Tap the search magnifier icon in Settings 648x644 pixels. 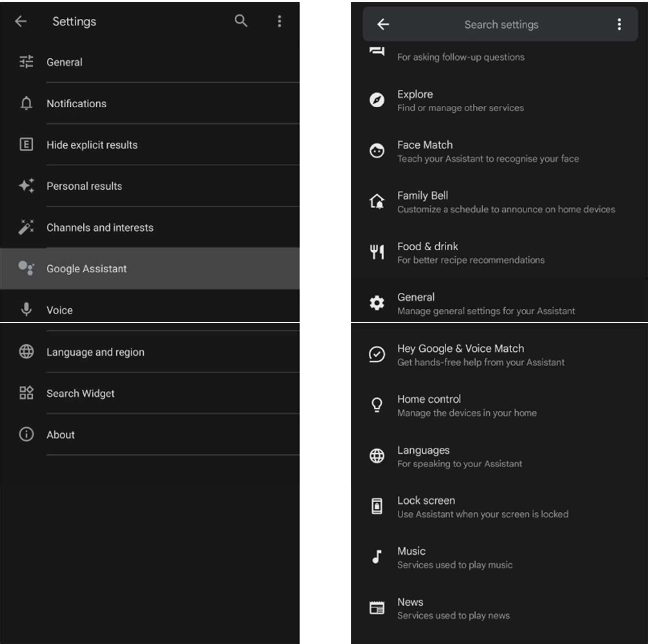[241, 21]
